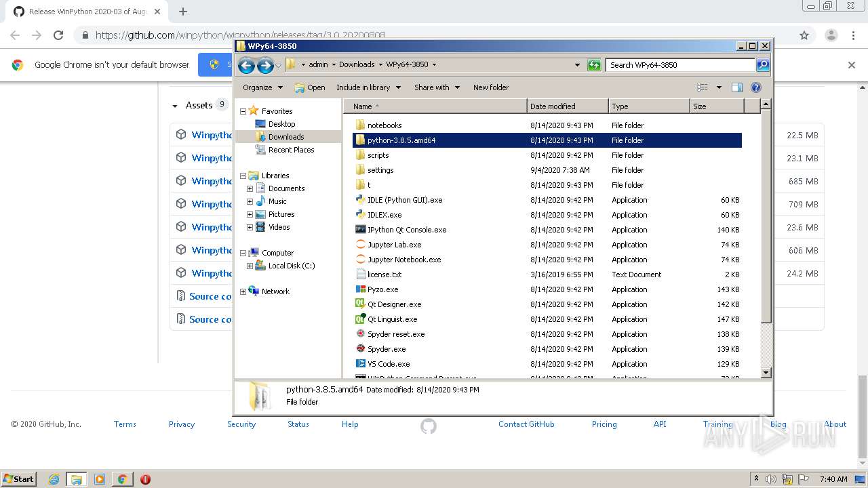Open the Privacy footer link
The height and width of the screenshot is (488, 868).
pos(182,424)
